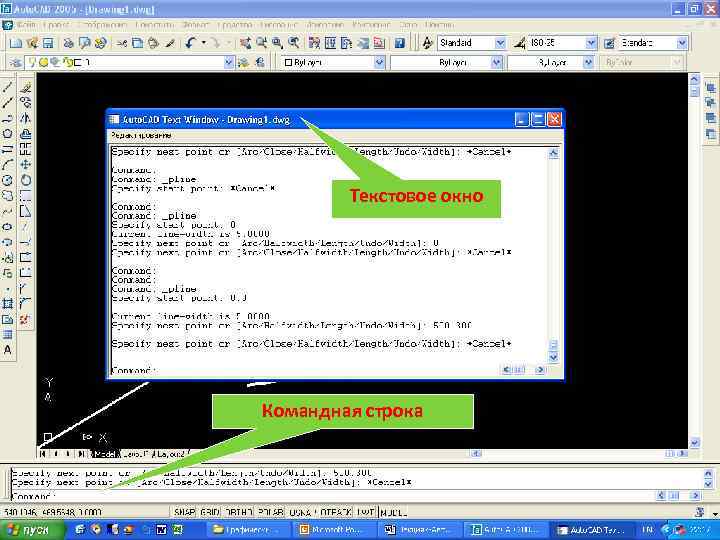The height and width of the screenshot is (540, 720).
Task: Open the ByLayer linetype dropdown
Action: point(496,62)
